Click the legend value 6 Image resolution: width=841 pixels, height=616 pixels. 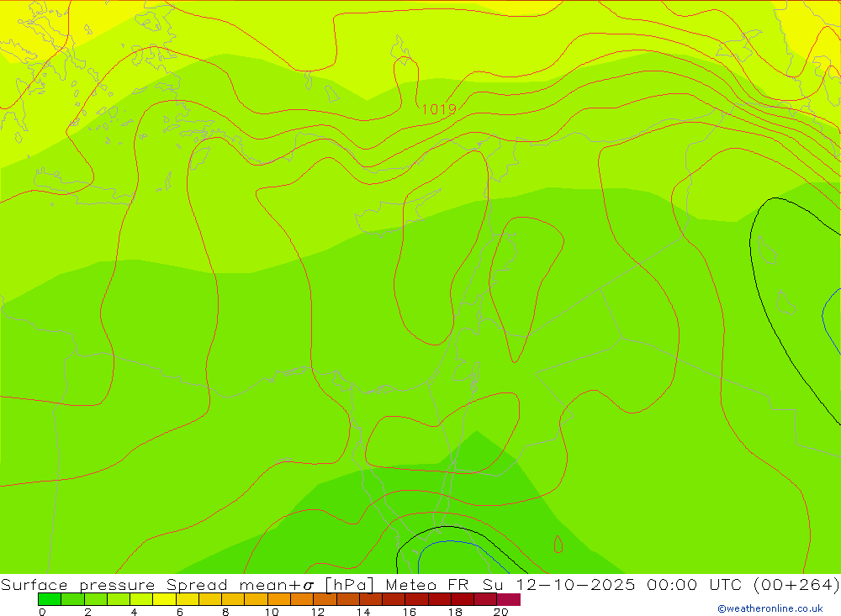coord(180,612)
